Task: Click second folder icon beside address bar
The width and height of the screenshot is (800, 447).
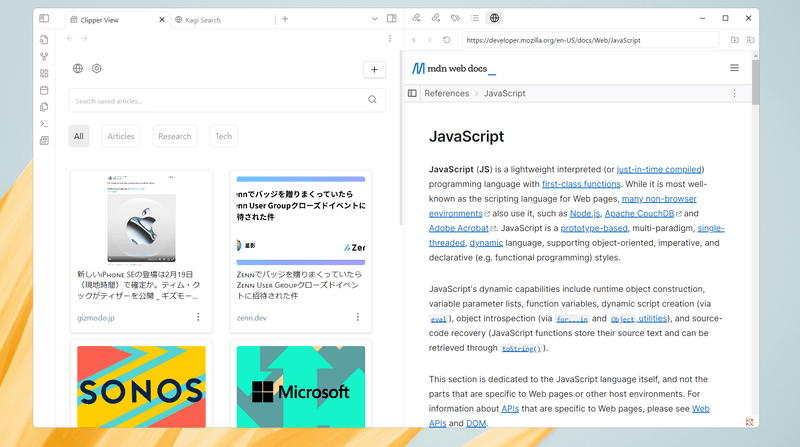Action: (x=750, y=40)
